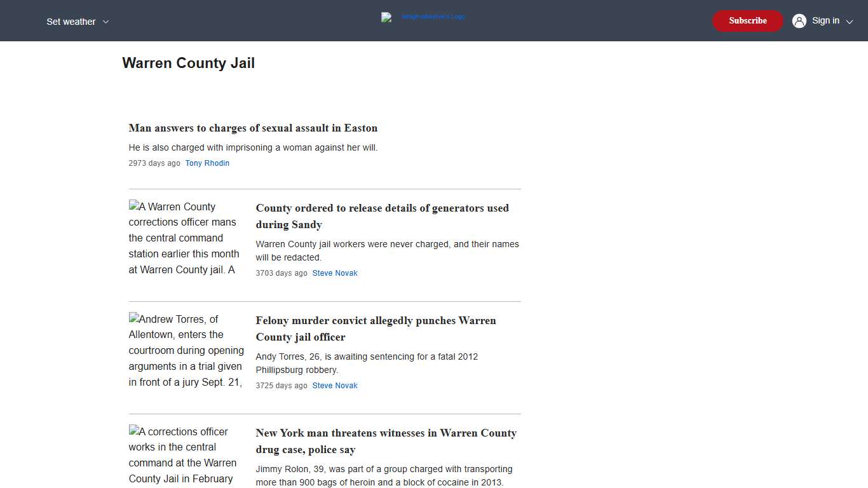Viewport: 868px width, 488px height.
Task: Click Steve Novak on the generators story
Action: point(335,273)
